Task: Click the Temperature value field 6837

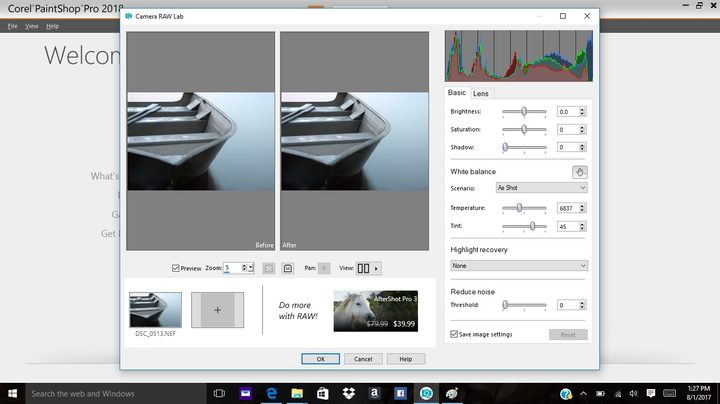Action: pyautogui.click(x=568, y=208)
